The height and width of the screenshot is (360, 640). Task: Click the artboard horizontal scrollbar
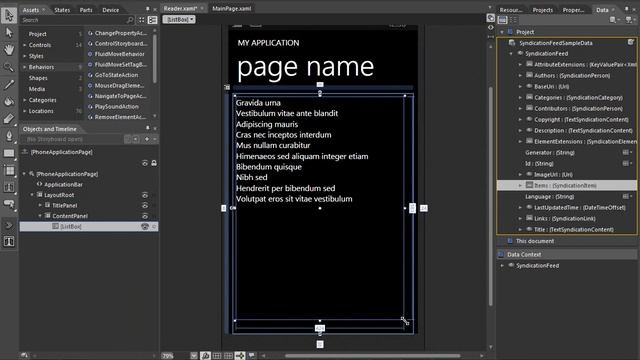coord(372,356)
